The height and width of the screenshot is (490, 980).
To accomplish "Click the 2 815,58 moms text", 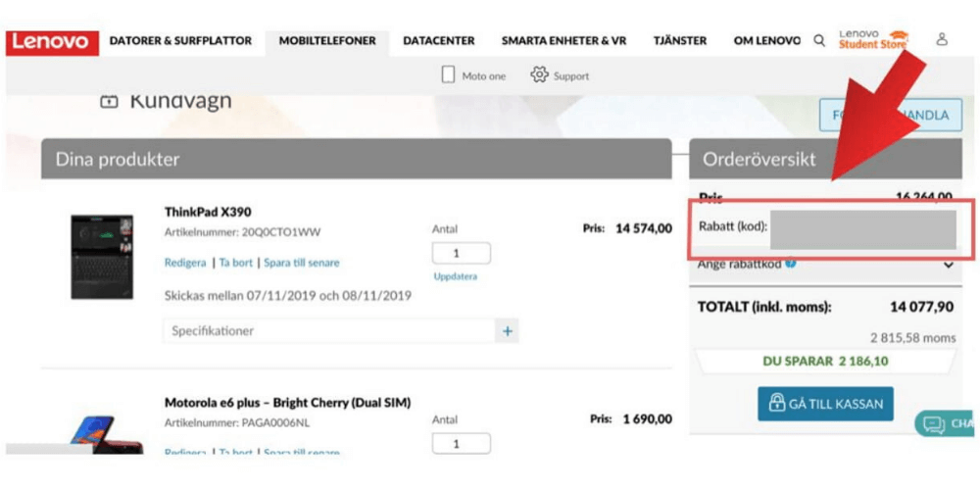I will 913,338.
